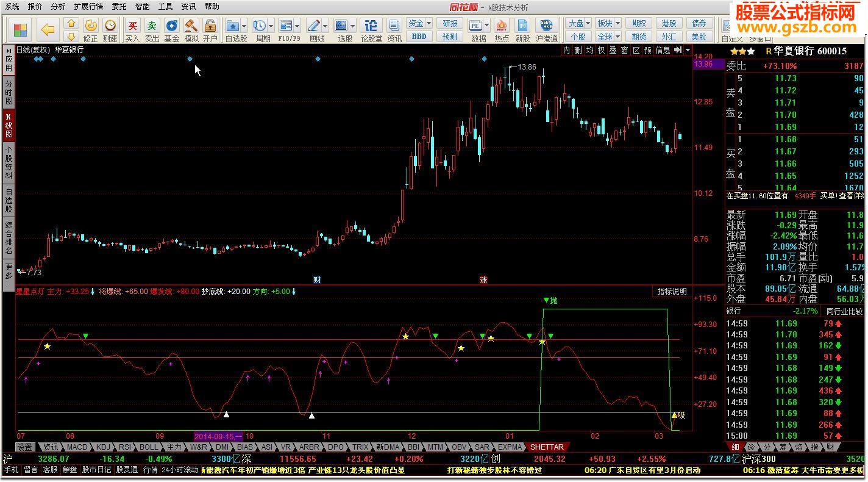Switch to the KDJ indicator tab
Viewport: 868px width, 482px height.
pyautogui.click(x=103, y=447)
